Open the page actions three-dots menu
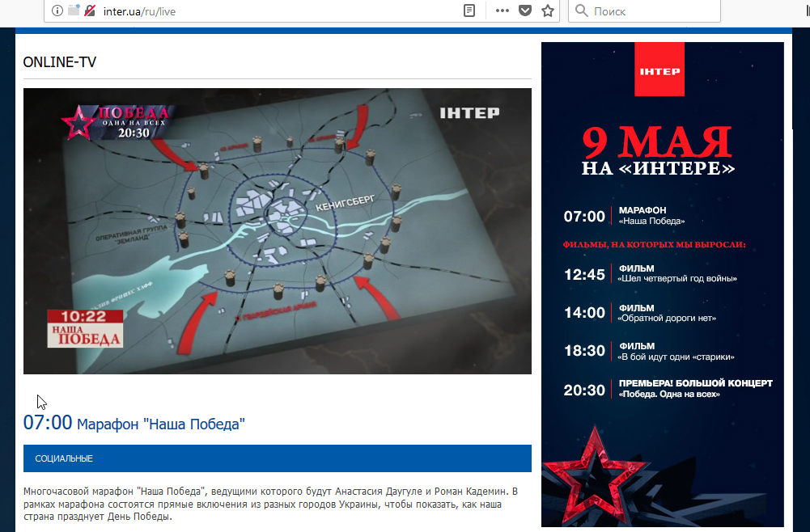810x532 pixels. pos(503,11)
